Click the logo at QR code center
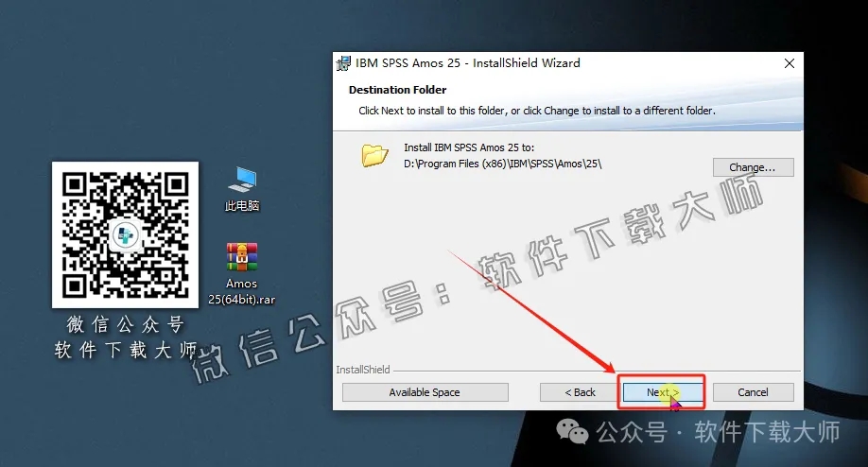The width and height of the screenshot is (868, 467). tap(125, 234)
